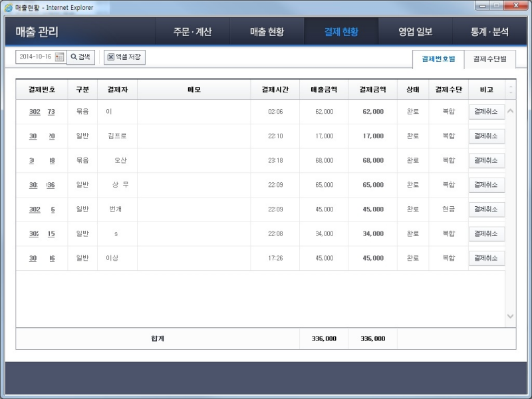Switch to the 주문·계산 tab

click(193, 31)
